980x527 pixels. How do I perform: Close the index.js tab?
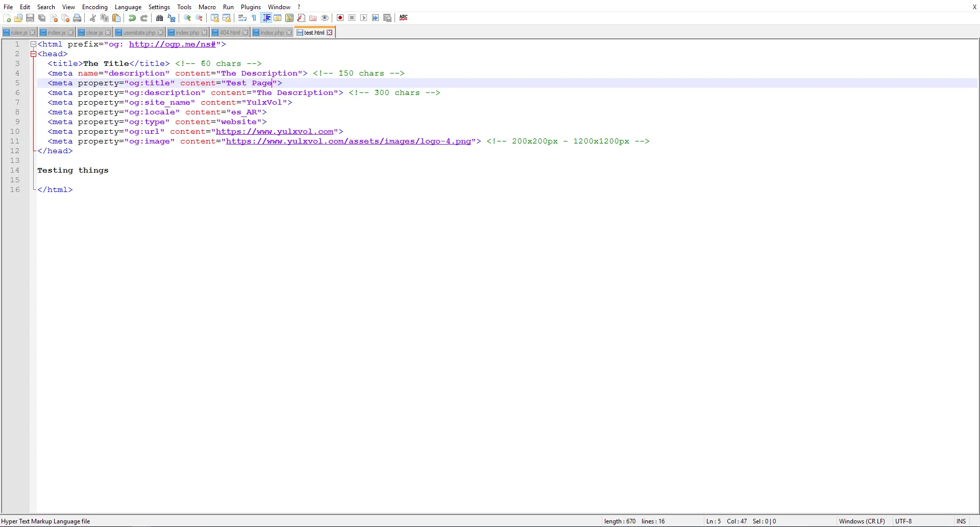pyautogui.click(x=70, y=33)
